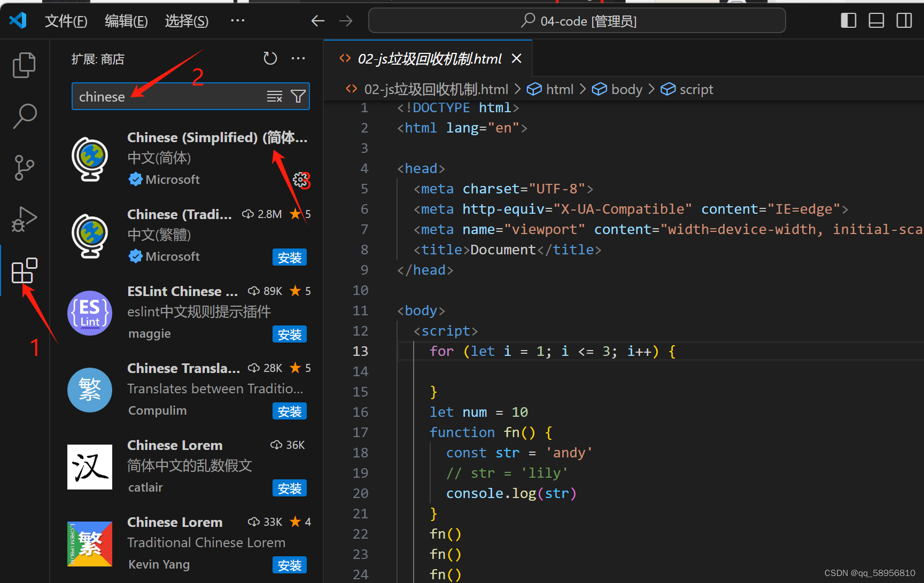
Task: Open the 选择(S) menu
Action: coord(187,21)
